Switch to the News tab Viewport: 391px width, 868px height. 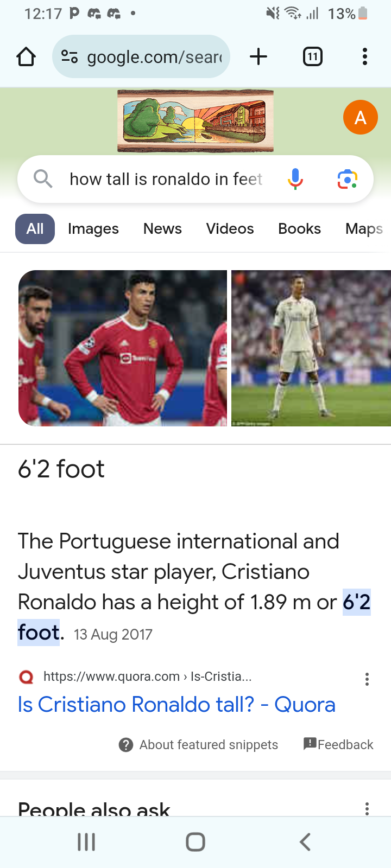tap(162, 229)
